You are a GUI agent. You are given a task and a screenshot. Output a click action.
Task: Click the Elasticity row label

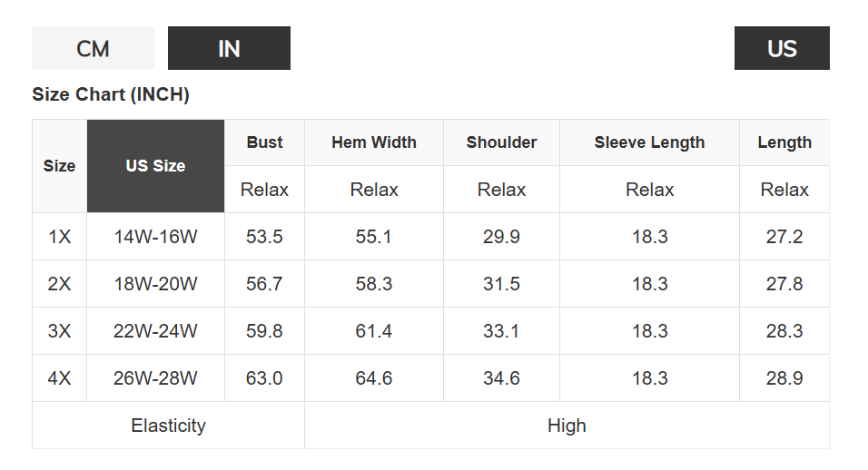click(168, 426)
